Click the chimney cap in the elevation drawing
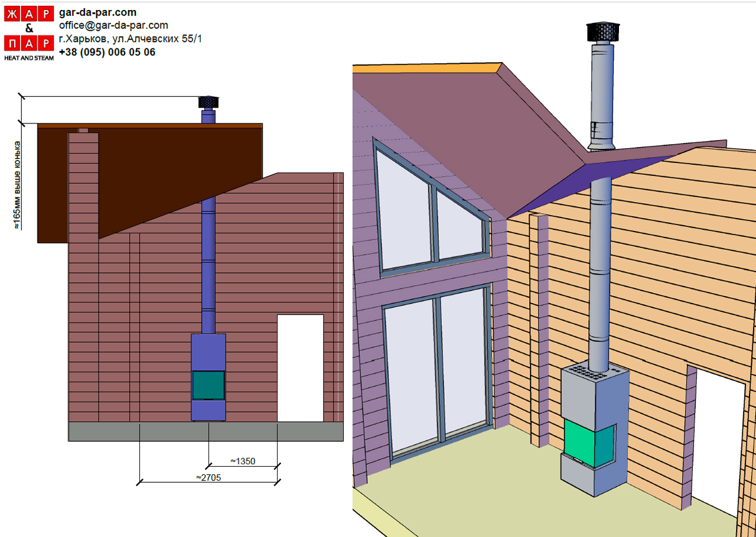 pos(208,103)
